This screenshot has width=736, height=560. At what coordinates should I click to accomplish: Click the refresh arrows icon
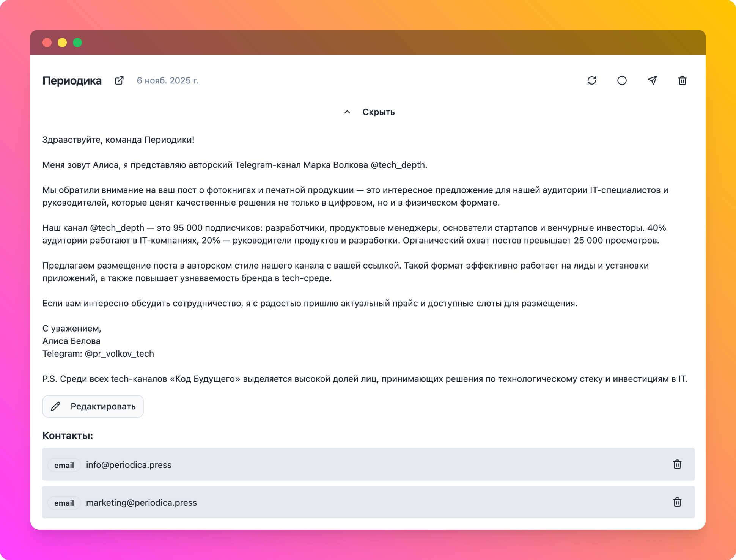tap(592, 80)
